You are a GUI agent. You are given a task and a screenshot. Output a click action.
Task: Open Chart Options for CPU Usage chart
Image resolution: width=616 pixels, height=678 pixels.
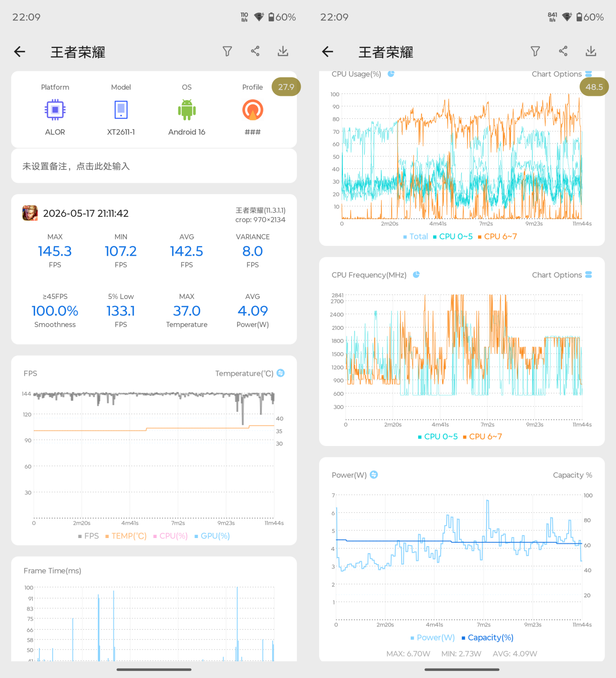tap(562, 74)
